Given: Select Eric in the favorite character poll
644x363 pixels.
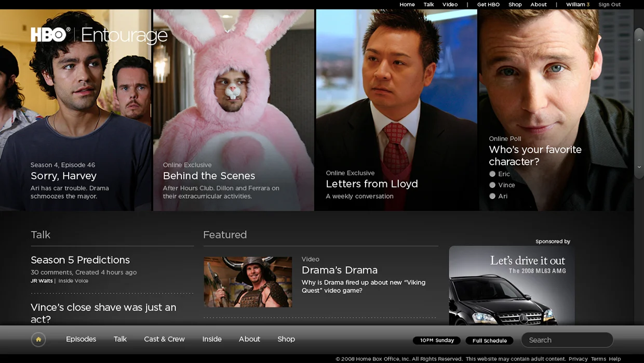Looking at the screenshot, I should 492,174.
